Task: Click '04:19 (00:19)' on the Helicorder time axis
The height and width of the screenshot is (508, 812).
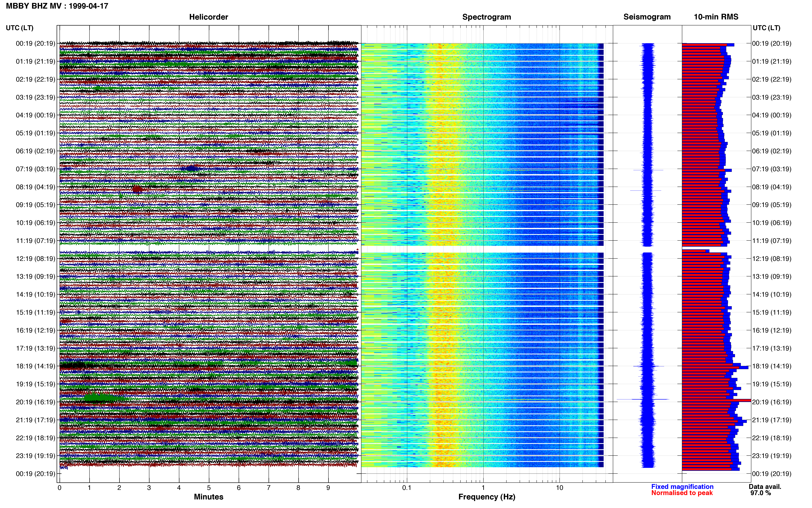Action: [x=35, y=115]
